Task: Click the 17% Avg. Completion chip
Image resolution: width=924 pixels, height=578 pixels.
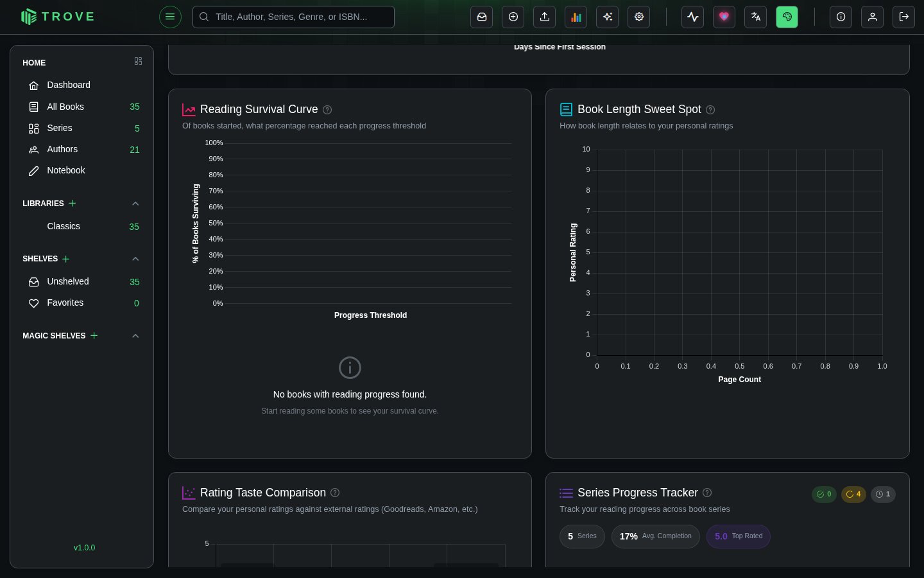Action: pos(656,536)
